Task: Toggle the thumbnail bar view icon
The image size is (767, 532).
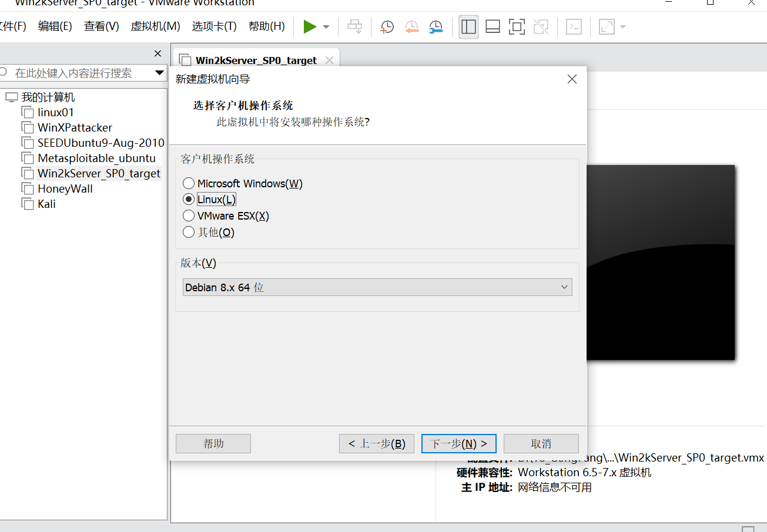Action: (x=493, y=27)
